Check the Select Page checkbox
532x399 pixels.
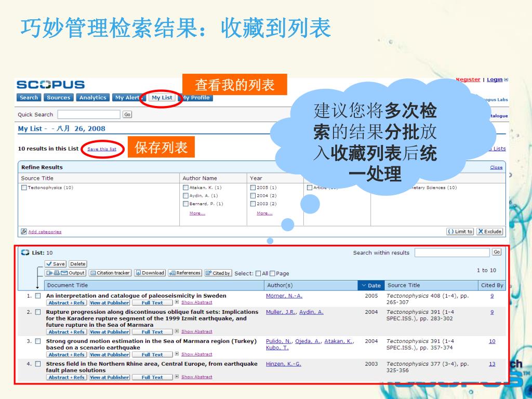pyautogui.click(x=272, y=273)
